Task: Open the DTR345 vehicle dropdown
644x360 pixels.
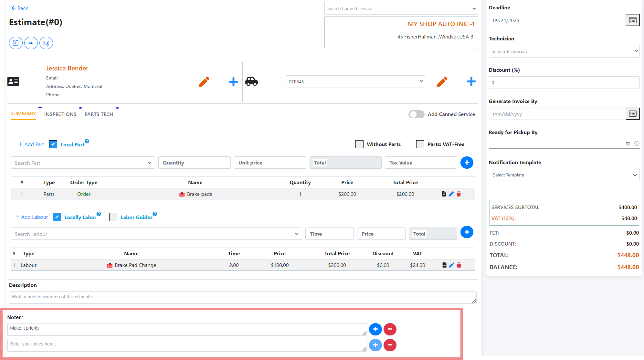Action: pyautogui.click(x=355, y=81)
